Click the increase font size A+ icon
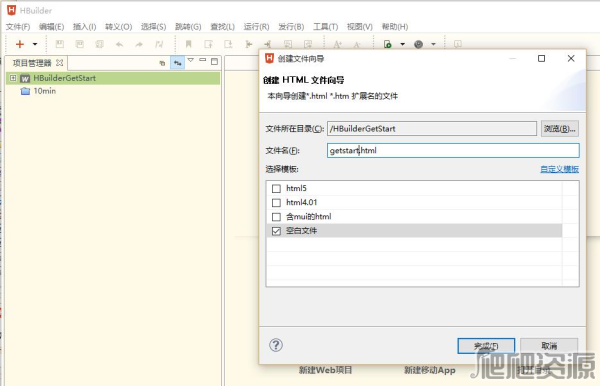Viewport: 600px width, 386px height. [337, 44]
